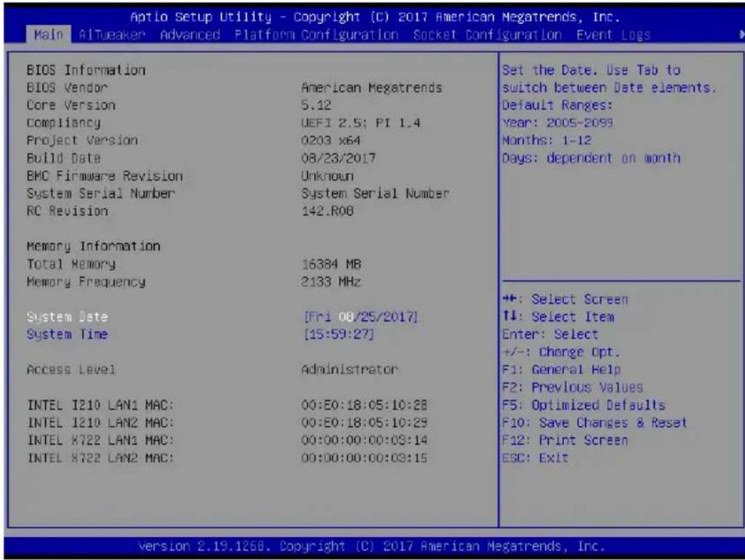Click the System Date value field
The width and height of the screenshot is (745, 560).
pyautogui.click(x=361, y=317)
